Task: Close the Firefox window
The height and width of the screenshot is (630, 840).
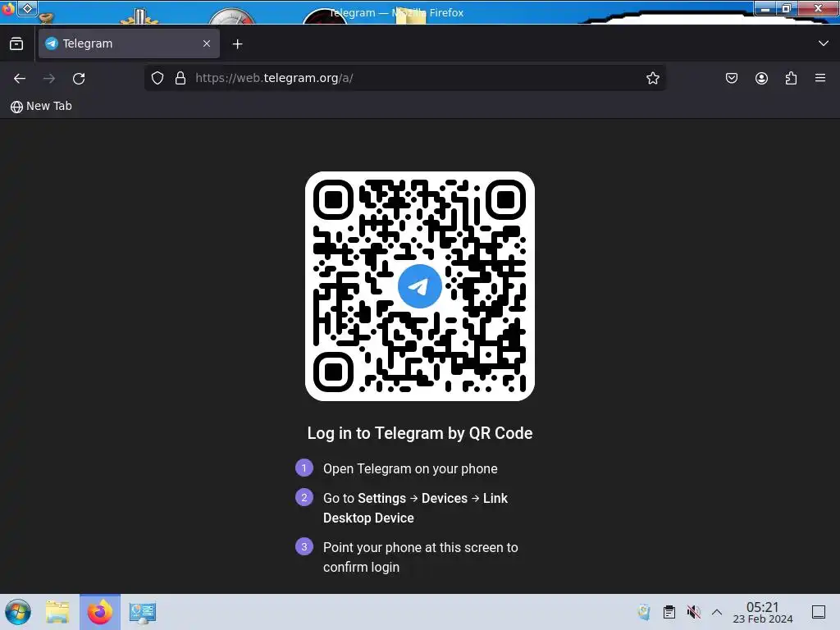Action: tap(818, 8)
